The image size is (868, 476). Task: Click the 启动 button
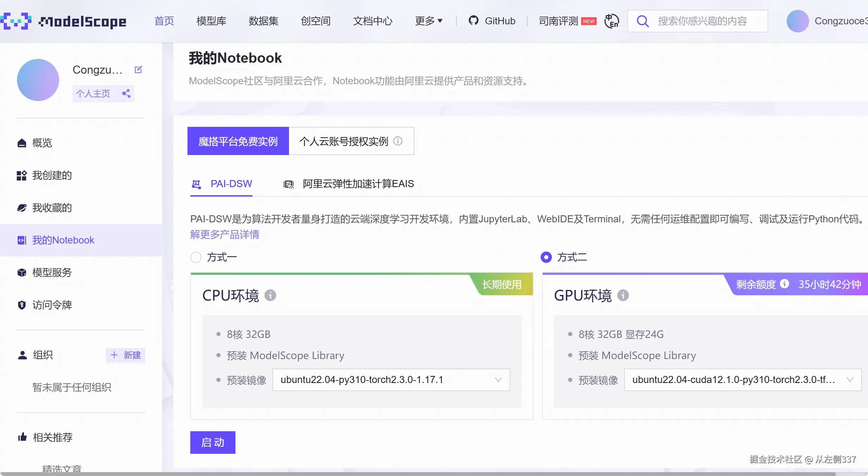[213, 443]
